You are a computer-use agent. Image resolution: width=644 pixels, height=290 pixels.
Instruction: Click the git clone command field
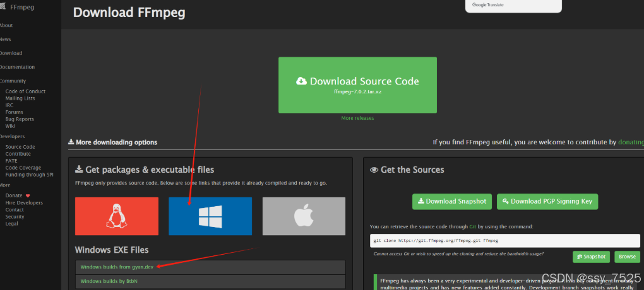(x=504, y=240)
